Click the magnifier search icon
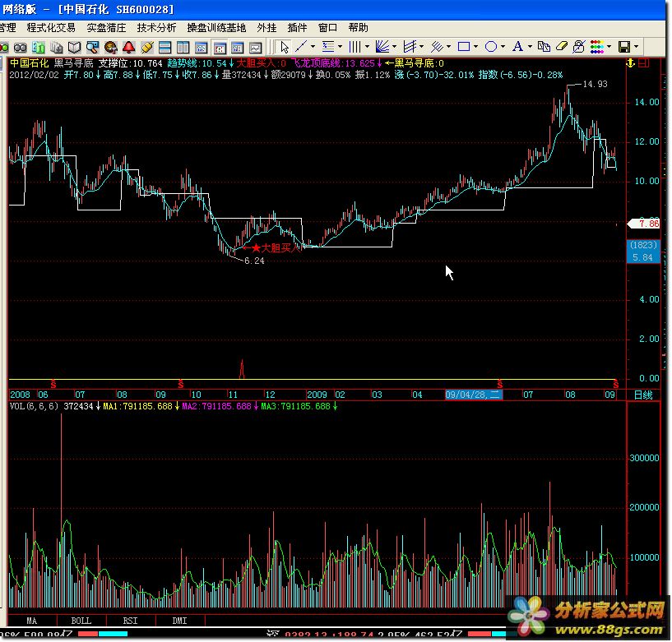The height and width of the screenshot is (642, 672). coord(93,47)
